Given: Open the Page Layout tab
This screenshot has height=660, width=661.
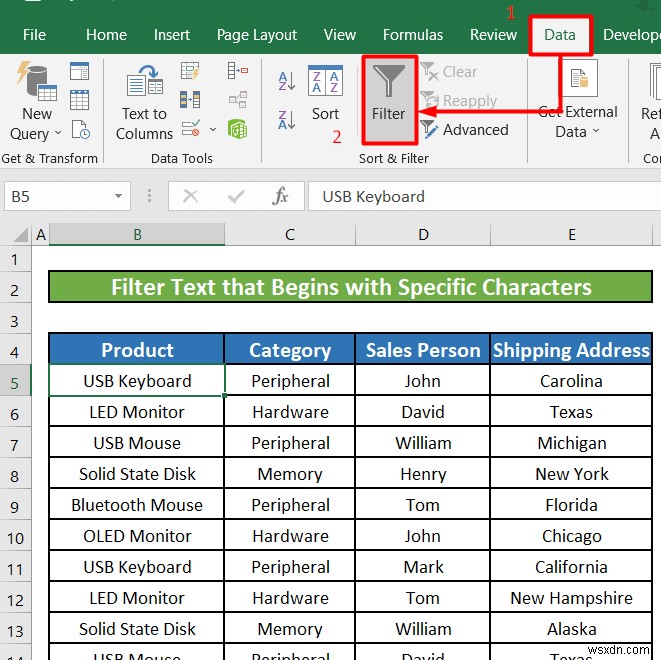Looking at the screenshot, I should click(257, 35).
